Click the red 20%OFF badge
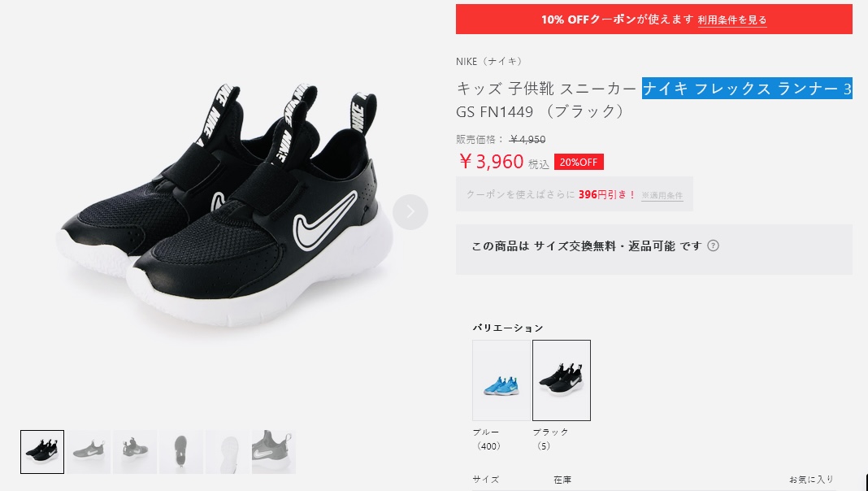868x491 pixels. point(579,163)
